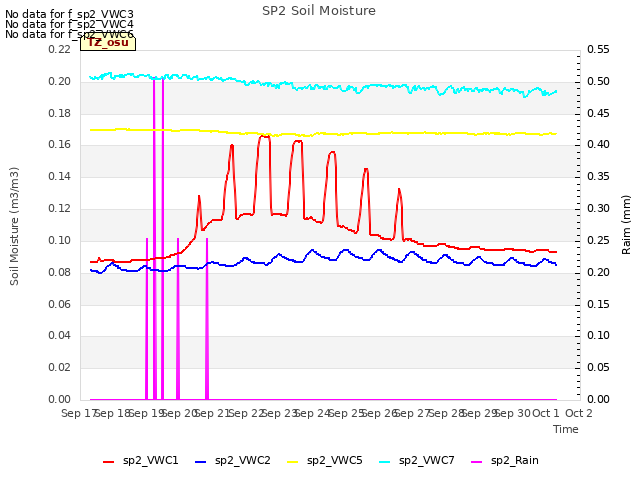Click the magenta sp2_Rain legend color marker
640x480 pixels.
[x=476, y=462]
